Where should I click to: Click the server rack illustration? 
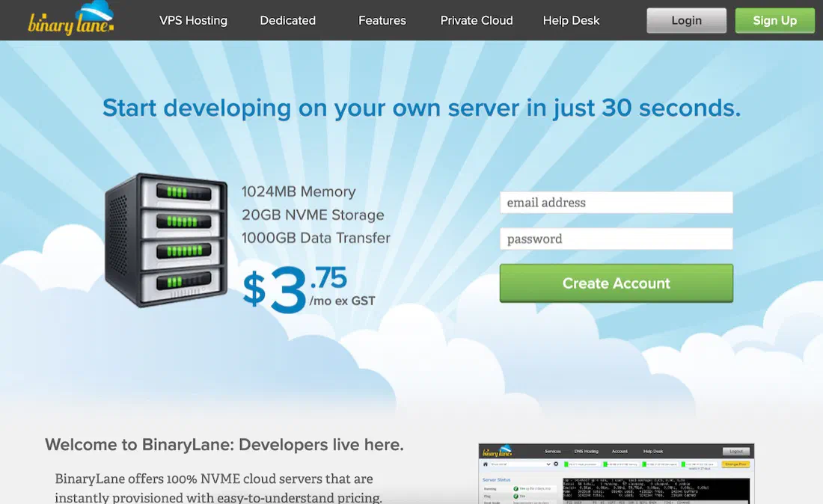point(166,240)
